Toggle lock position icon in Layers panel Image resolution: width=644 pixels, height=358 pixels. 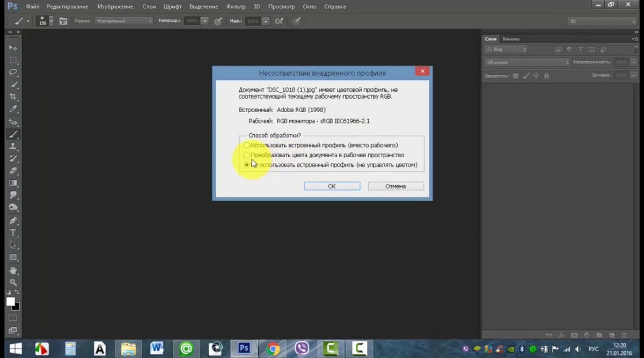[x=536, y=76]
